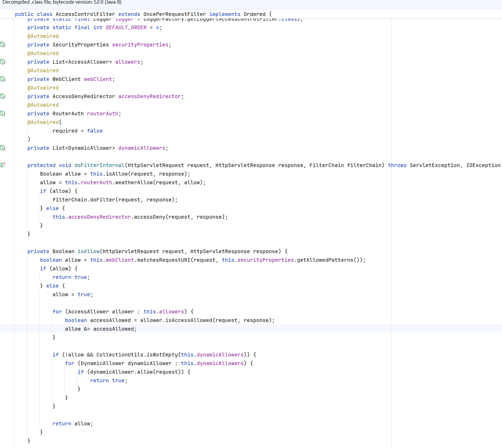This screenshot has width=502, height=448.
Task: Click the weatherAllow method call
Action: [x=134, y=183]
